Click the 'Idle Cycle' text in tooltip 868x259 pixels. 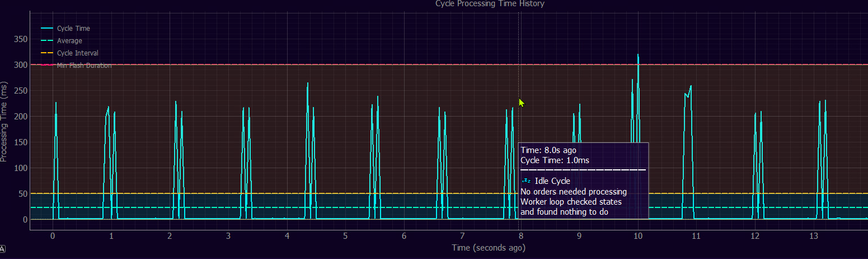552,181
